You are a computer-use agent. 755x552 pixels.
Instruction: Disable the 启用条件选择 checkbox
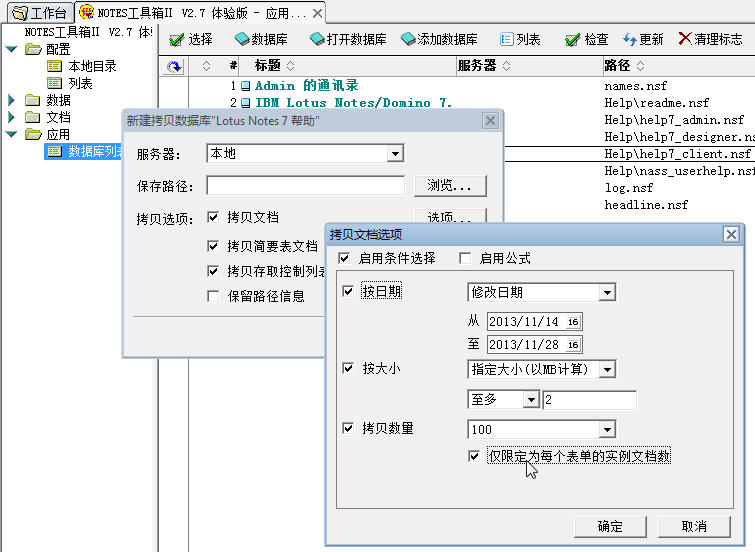click(344, 258)
